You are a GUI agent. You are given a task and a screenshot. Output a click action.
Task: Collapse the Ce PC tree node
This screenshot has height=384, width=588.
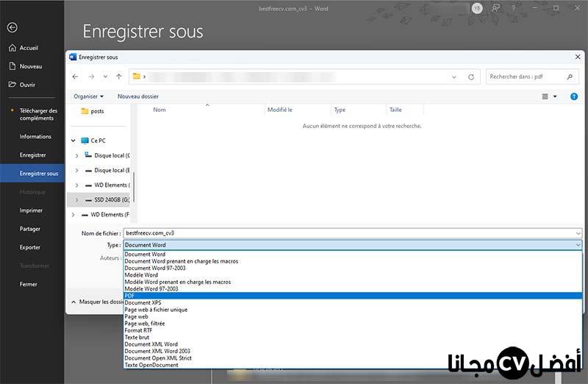tap(73, 141)
